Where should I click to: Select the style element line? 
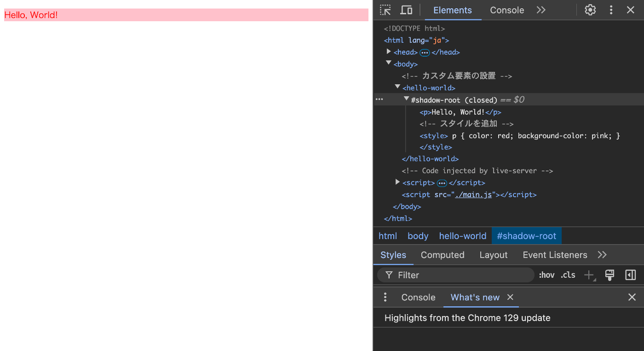click(x=520, y=135)
